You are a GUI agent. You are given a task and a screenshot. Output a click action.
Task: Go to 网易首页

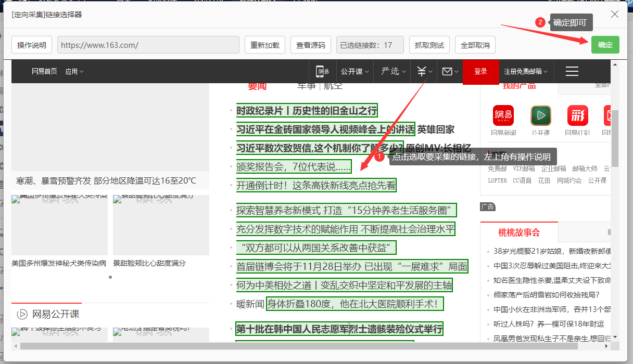click(44, 71)
